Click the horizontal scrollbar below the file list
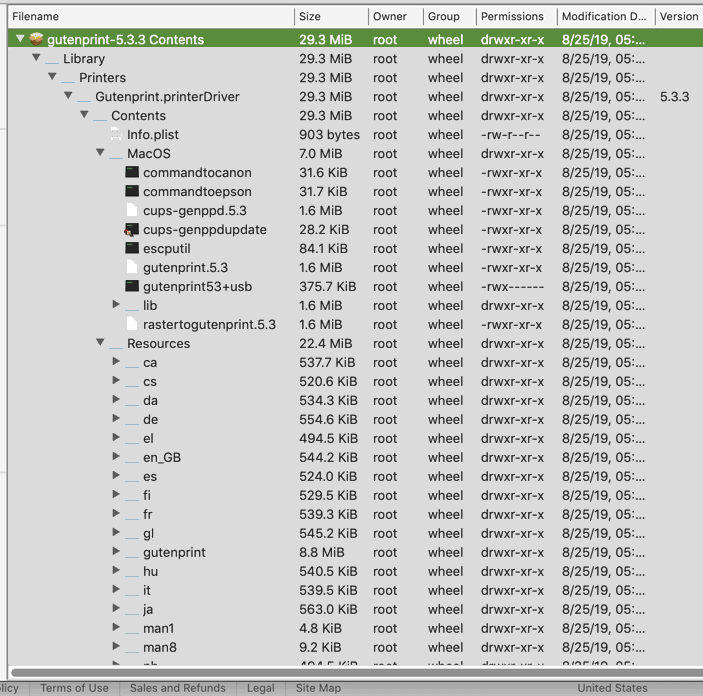The height and width of the screenshot is (696, 703). [357, 672]
